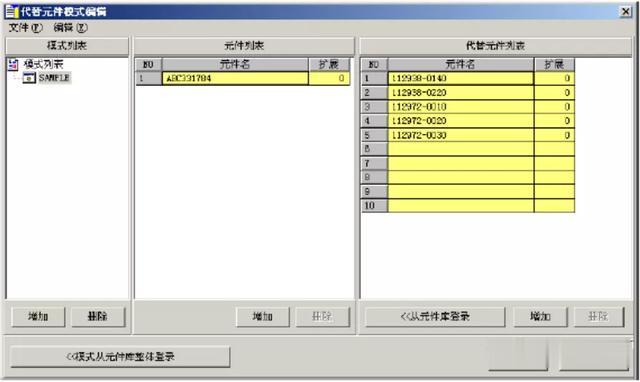
Task: Click row number 5 in 代替元件列表 table
Action: [x=374, y=135]
